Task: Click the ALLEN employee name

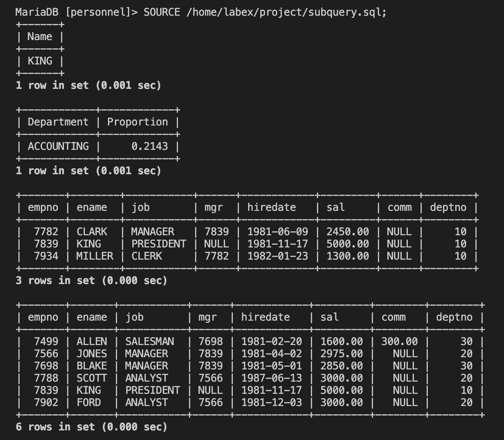Action: pyautogui.click(x=92, y=342)
